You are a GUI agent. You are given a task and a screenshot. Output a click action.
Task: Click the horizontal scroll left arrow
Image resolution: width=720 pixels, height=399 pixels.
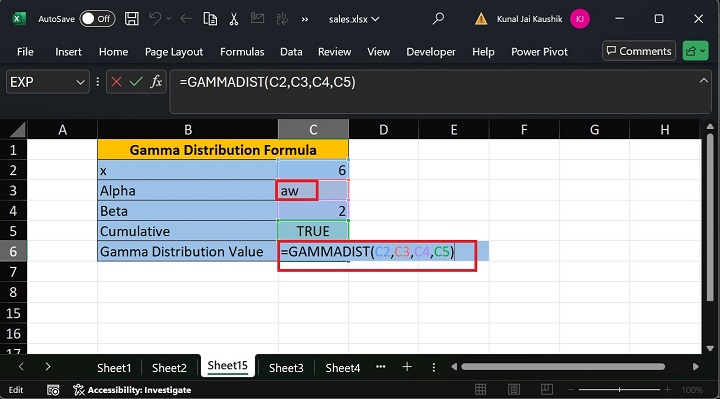pos(454,367)
